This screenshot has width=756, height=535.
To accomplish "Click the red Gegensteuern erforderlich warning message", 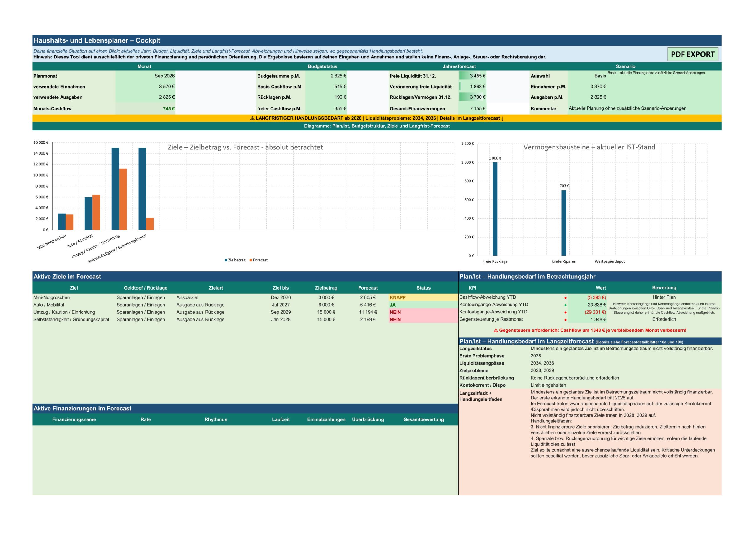I will pyautogui.click(x=590, y=330).
